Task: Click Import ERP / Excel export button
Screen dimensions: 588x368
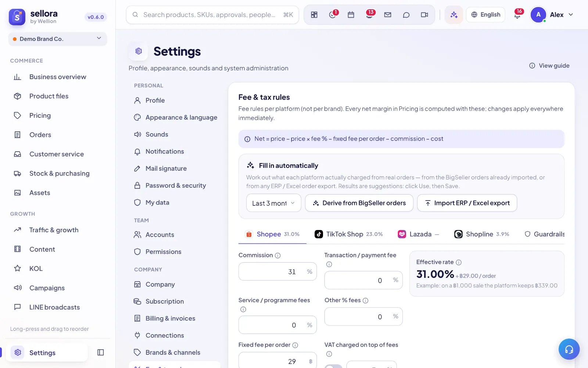Action: pos(467,203)
